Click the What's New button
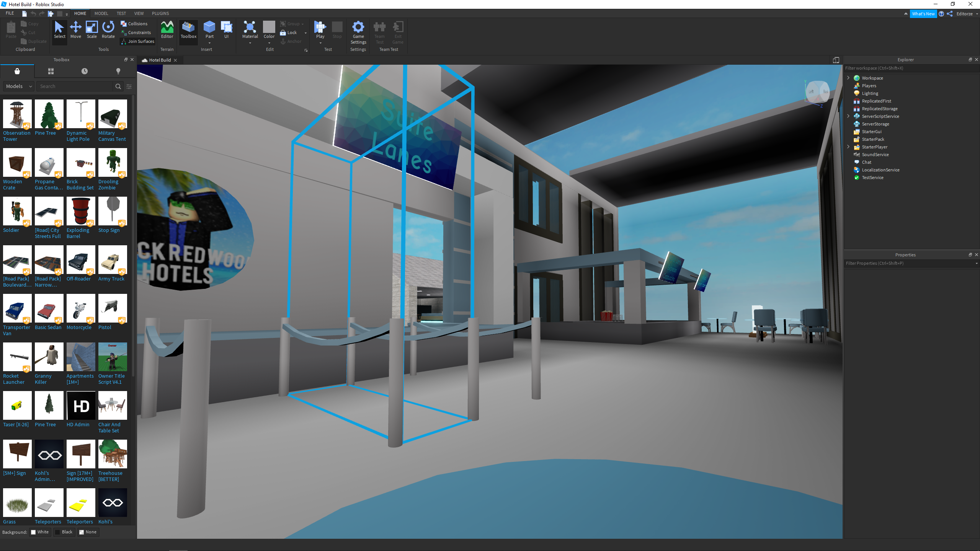 pyautogui.click(x=923, y=14)
